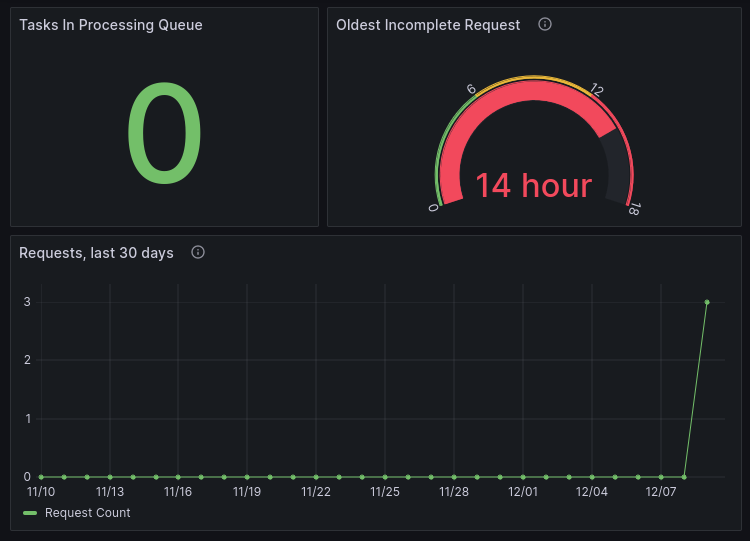Click the 11/28 x-axis label

454,492
